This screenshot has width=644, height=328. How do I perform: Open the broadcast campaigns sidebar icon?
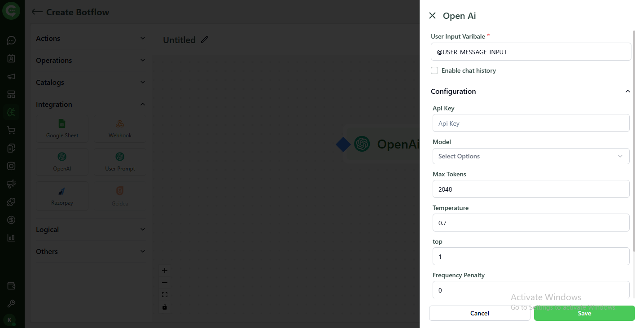point(11,76)
